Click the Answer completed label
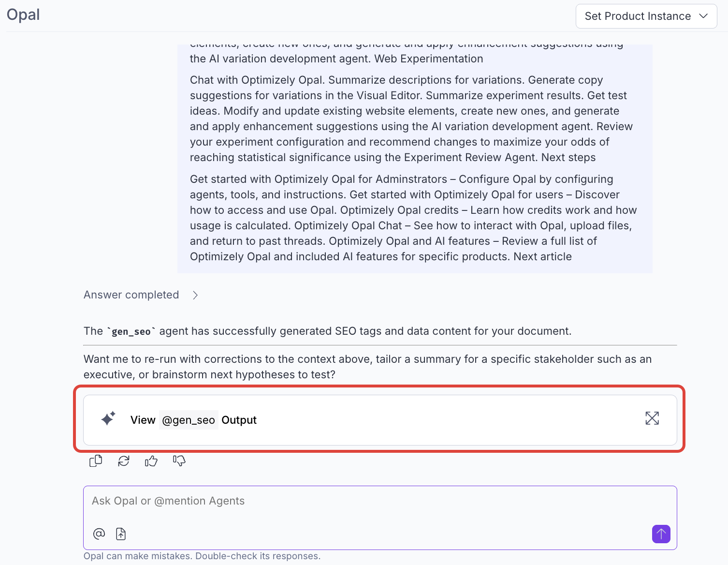Screen dimensions: 728x565 [131, 295]
